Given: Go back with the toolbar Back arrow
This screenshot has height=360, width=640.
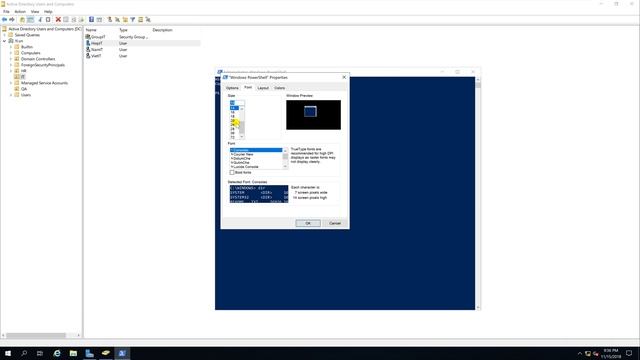Looking at the screenshot, I should point(4,20).
